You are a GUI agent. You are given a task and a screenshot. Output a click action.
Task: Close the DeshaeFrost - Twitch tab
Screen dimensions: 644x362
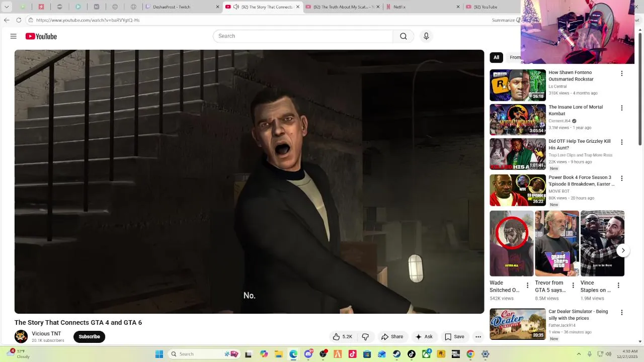(218, 7)
